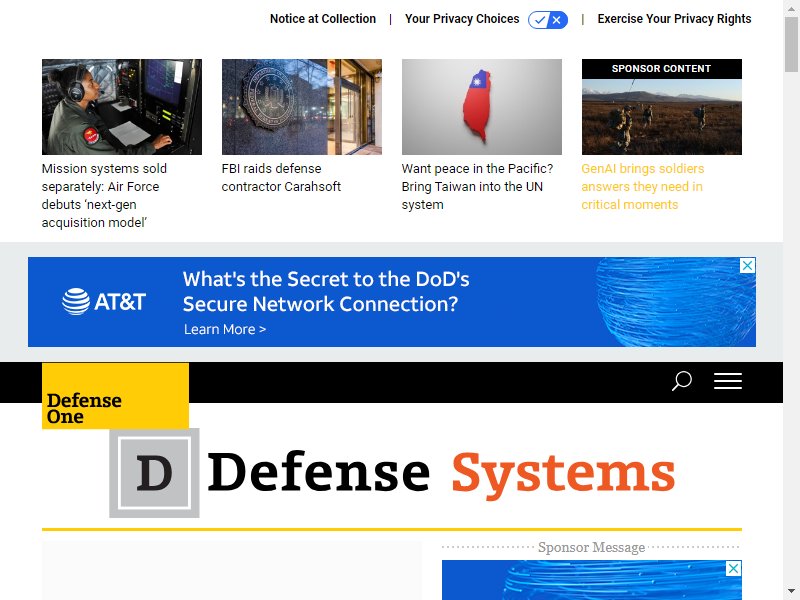
Task: Click Learn More in AT&T ad
Action: [x=225, y=329]
